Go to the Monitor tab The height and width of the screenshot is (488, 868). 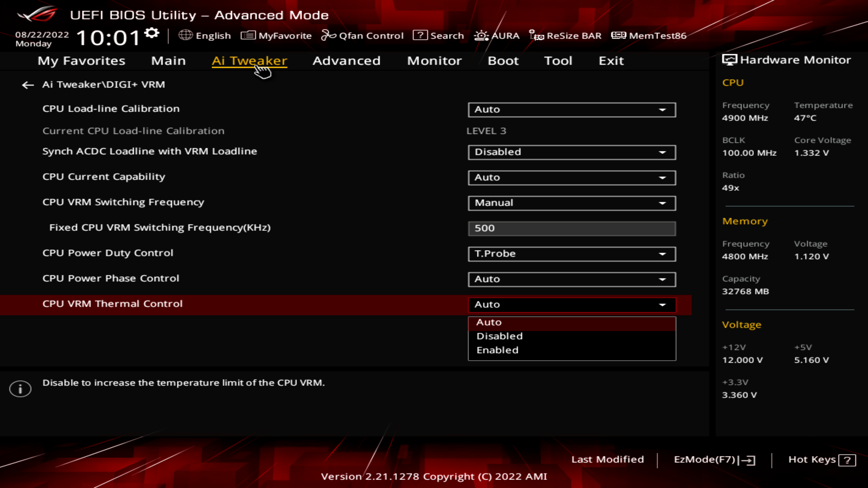coord(434,61)
